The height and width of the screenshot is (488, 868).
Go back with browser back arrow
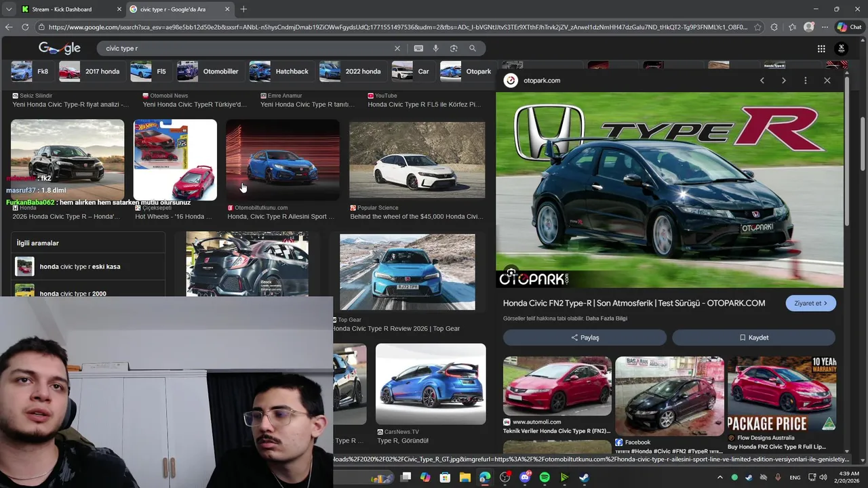pos(9,27)
